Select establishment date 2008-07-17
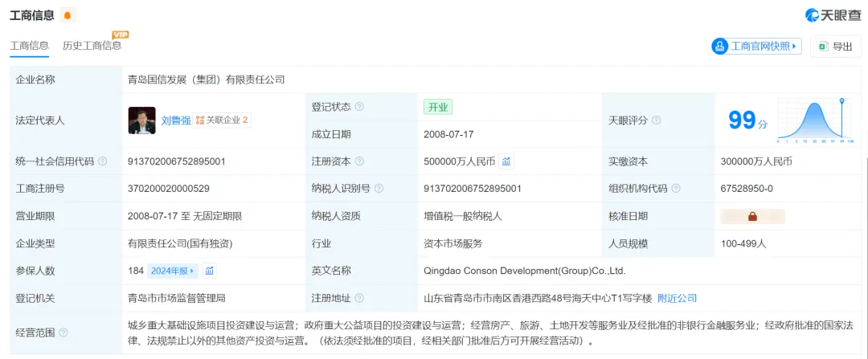This screenshot has height=359, width=868. [448, 134]
